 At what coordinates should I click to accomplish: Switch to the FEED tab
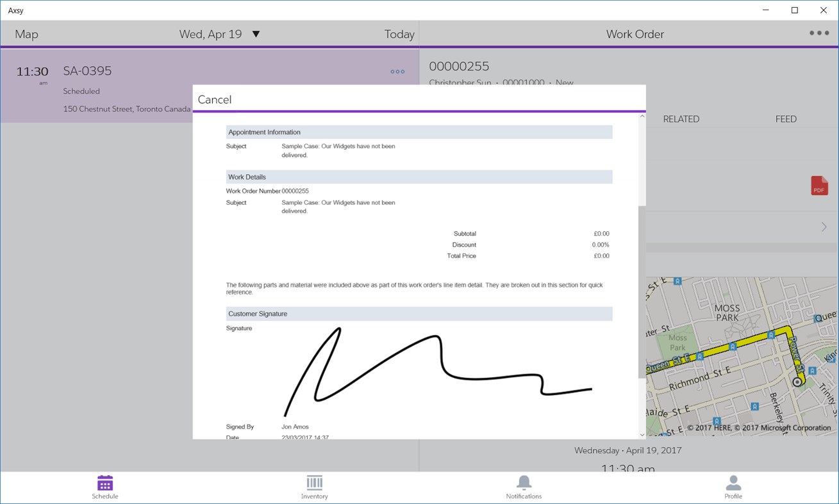786,118
